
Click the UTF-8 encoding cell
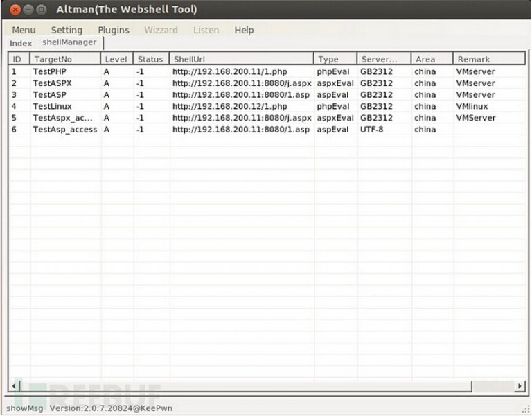(x=371, y=130)
